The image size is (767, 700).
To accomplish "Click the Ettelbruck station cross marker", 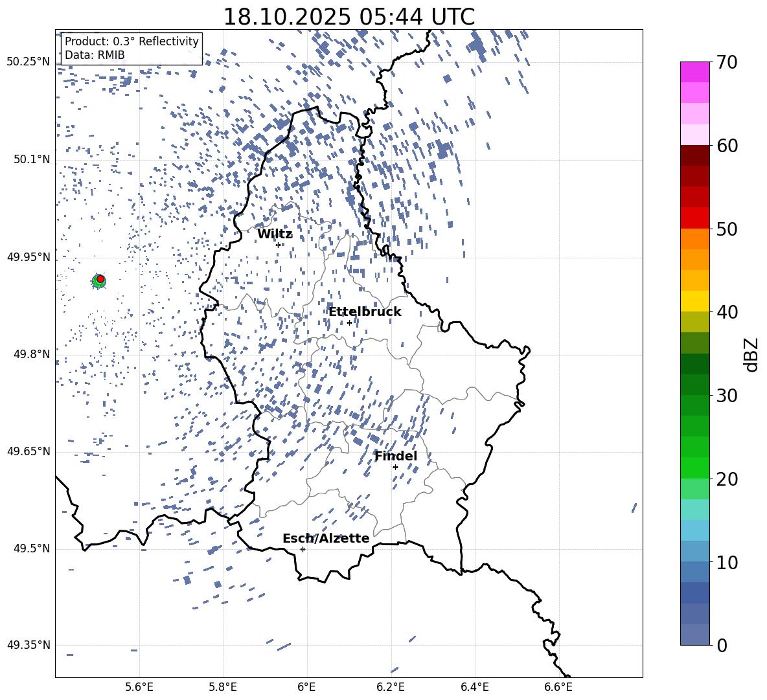I will (349, 322).
